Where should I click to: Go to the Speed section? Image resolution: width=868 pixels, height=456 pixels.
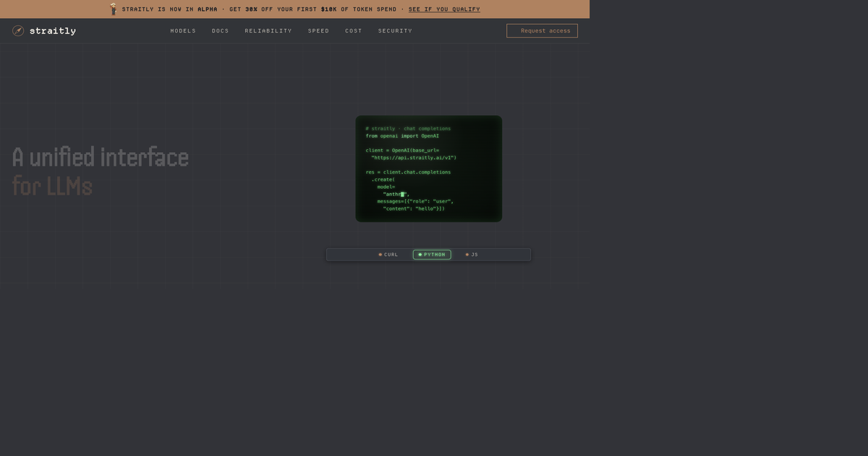(318, 31)
